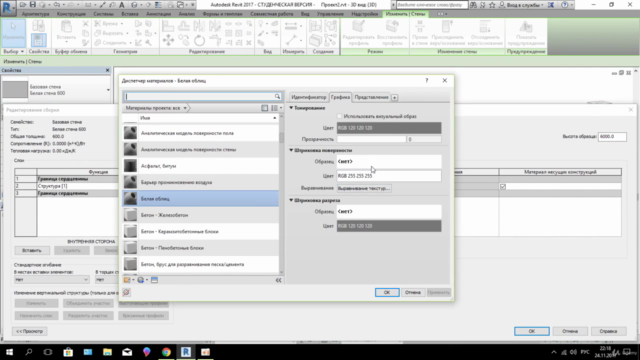This screenshot has height=360, width=640.
Task: Select the Rotate tool icon in ribbon
Action: (199, 40)
